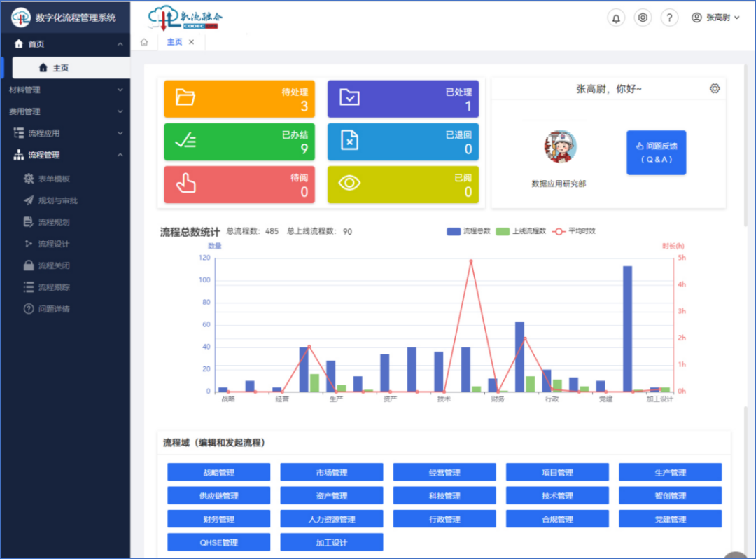Expand the 材料管理 sidebar menu
Viewport: 756px width, 559px height.
click(66, 90)
